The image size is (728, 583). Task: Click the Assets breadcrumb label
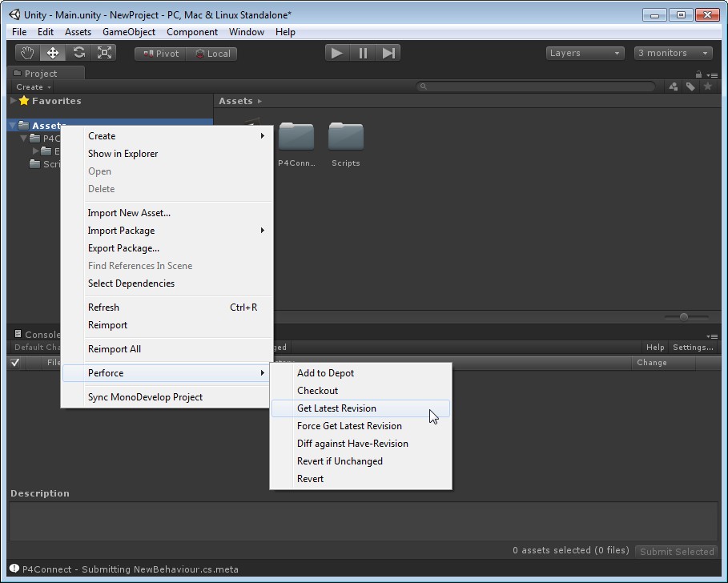(235, 101)
